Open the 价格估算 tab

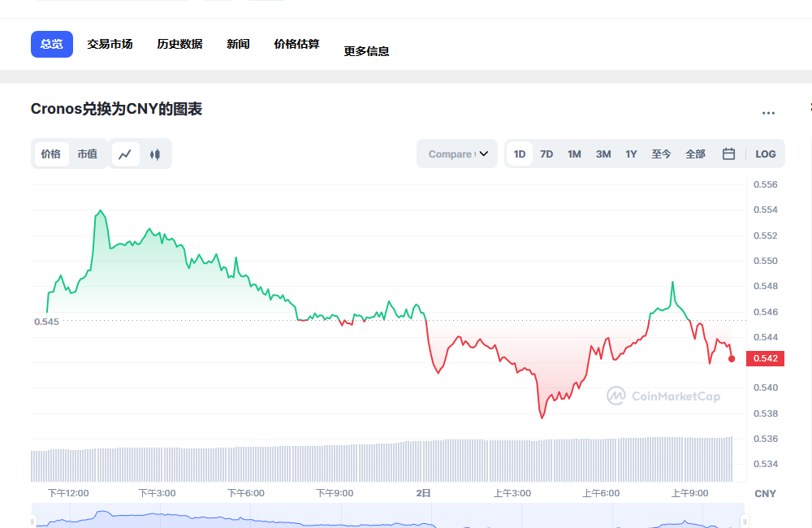coord(296,44)
